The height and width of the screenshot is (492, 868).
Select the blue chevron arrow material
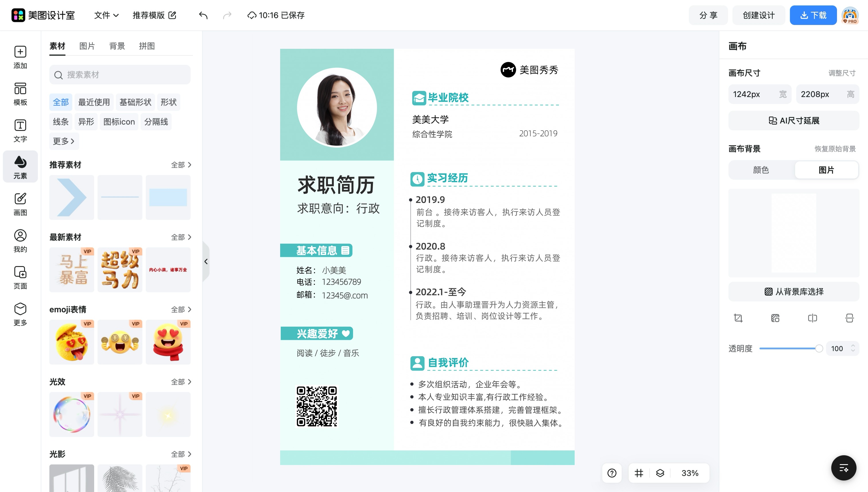[x=72, y=197]
